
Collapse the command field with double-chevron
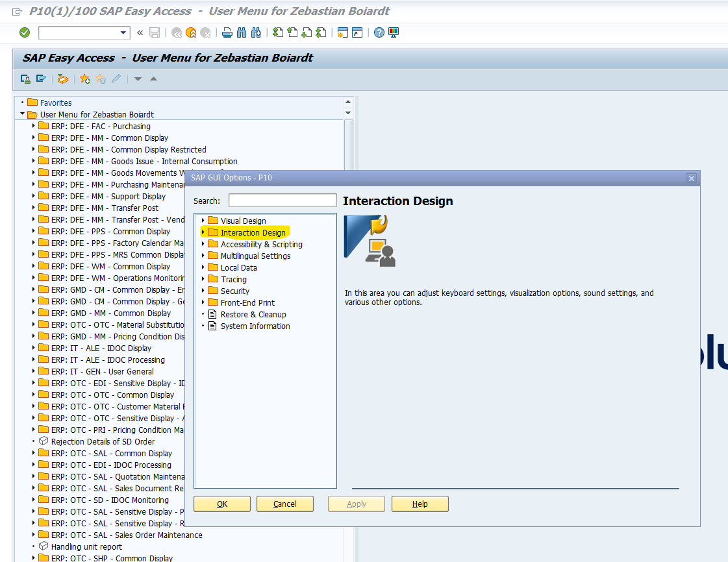pyautogui.click(x=140, y=32)
